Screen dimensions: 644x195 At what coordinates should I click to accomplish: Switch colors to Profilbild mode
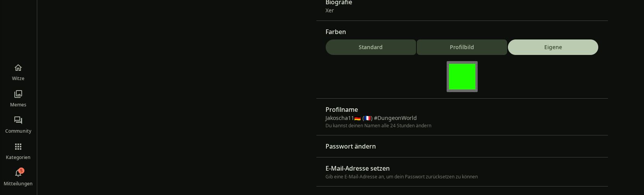pos(461,47)
